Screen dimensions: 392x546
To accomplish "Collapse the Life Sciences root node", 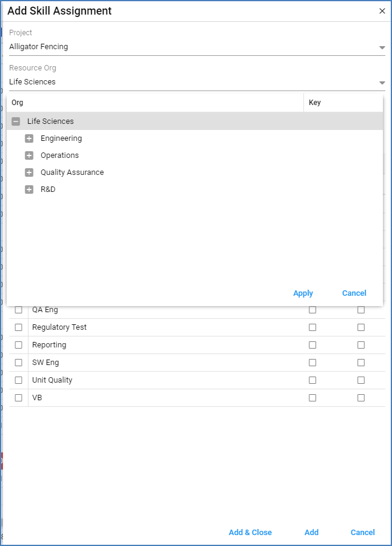I will pyautogui.click(x=16, y=121).
